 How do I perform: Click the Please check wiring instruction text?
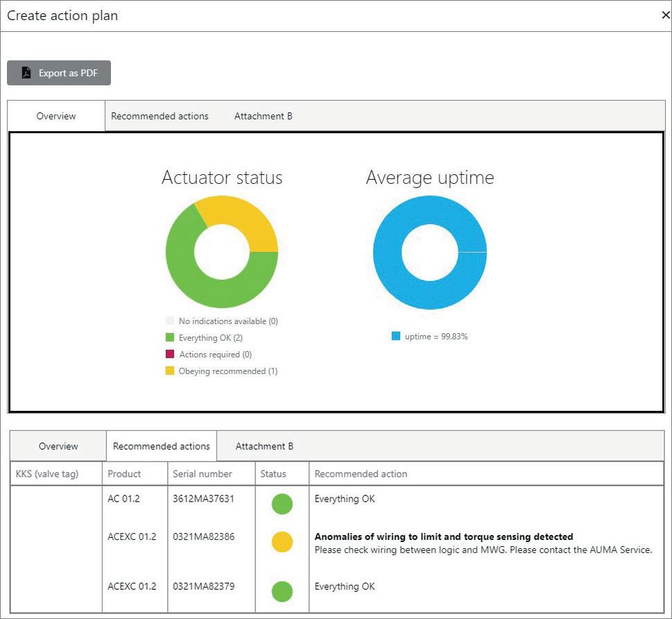click(x=483, y=550)
